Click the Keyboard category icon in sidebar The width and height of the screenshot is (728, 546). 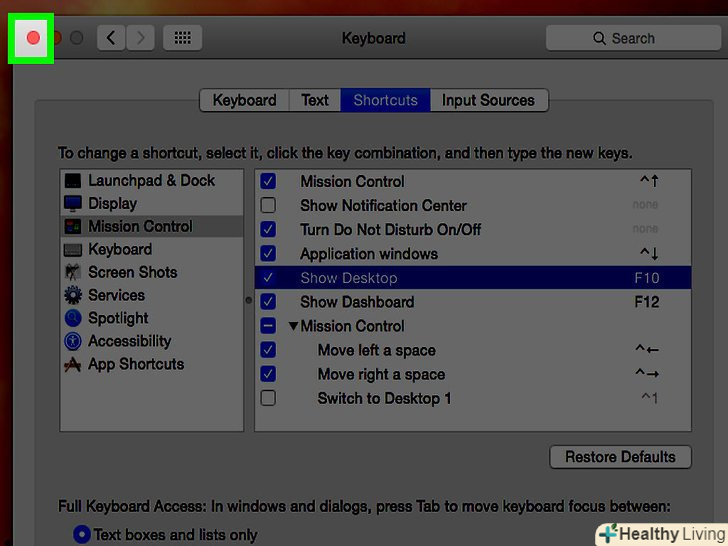(x=73, y=250)
